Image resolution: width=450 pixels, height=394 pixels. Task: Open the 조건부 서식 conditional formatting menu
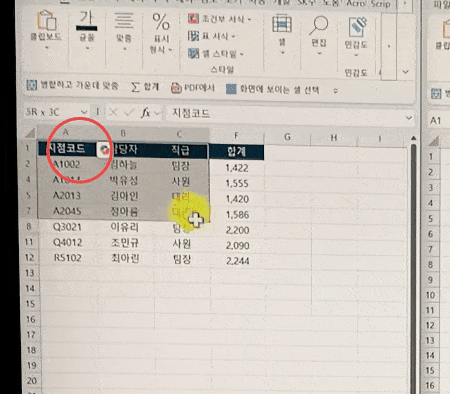coord(219,19)
